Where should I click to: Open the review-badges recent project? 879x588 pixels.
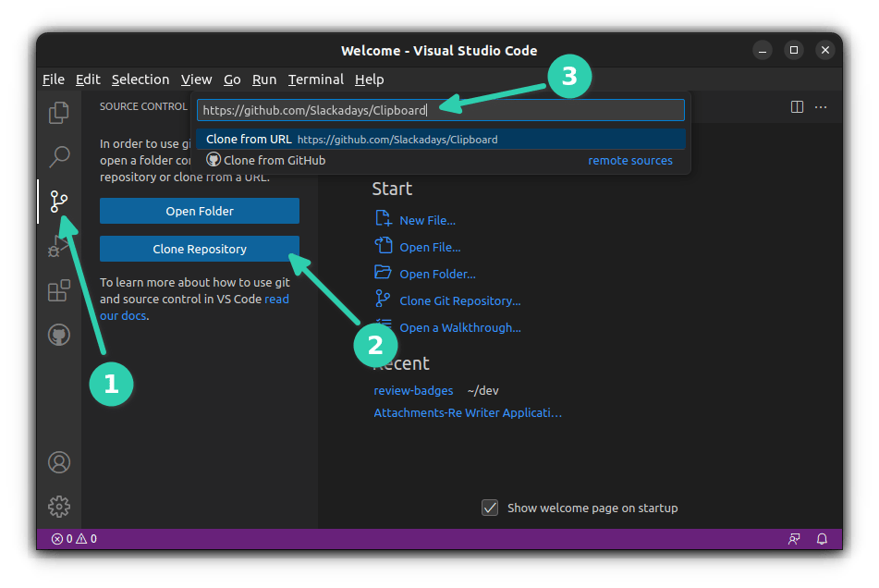click(x=413, y=390)
